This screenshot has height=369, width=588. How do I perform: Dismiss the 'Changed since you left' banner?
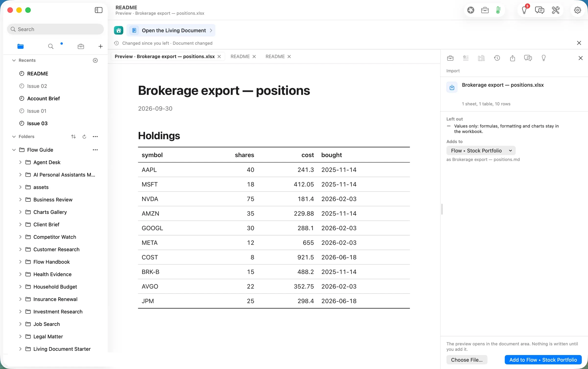(x=579, y=43)
